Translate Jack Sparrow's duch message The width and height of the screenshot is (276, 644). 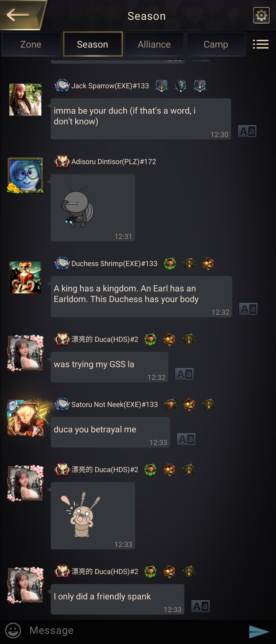coord(247,131)
